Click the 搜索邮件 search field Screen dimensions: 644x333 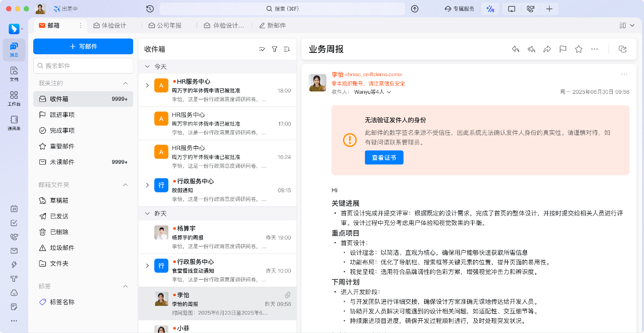(83, 66)
